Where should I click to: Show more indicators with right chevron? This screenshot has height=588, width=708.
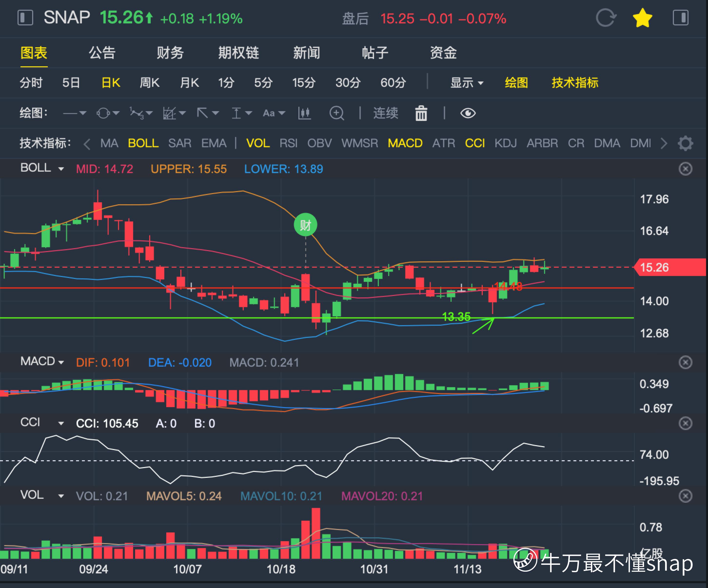(x=664, y=144)
